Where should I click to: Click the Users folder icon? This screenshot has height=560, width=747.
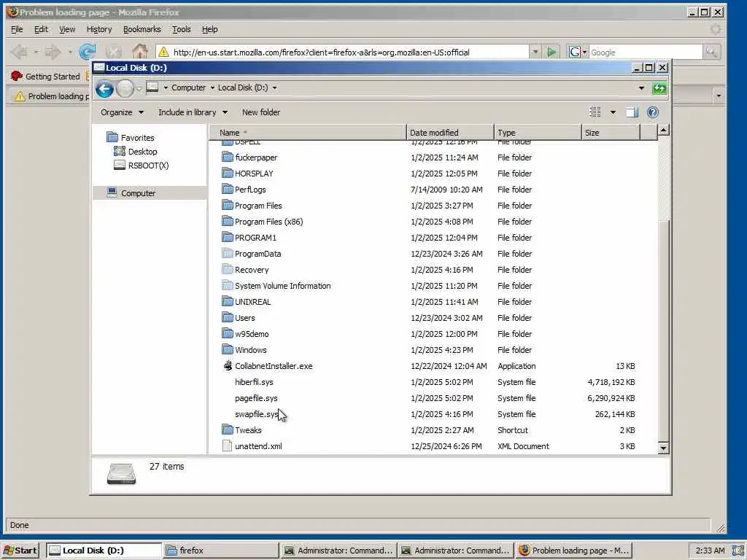pos(228,318)
